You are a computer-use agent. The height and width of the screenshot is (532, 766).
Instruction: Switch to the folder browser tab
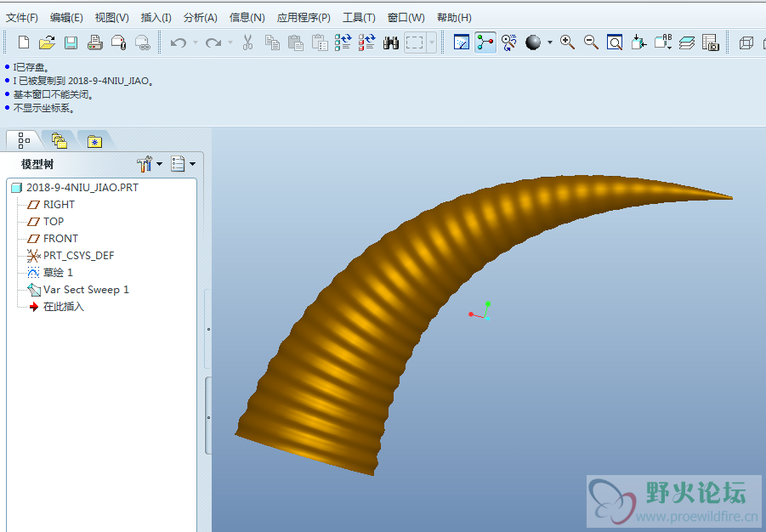[x=60, y=141]
